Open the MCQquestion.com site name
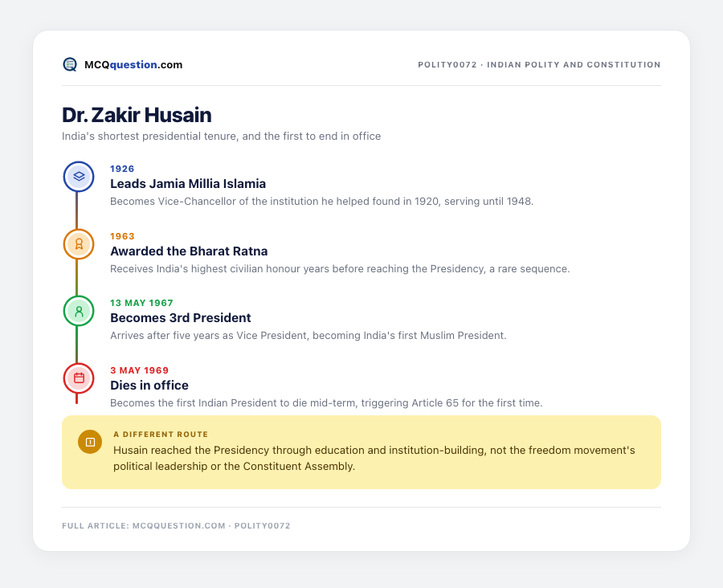 133,64
